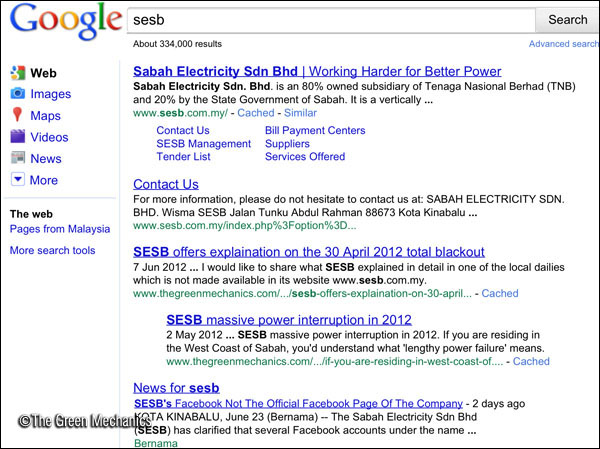The width and height of the screenshot is (600, 449).
Task: Open the Contact Us sitelink
Action: [x=183, y=130]
